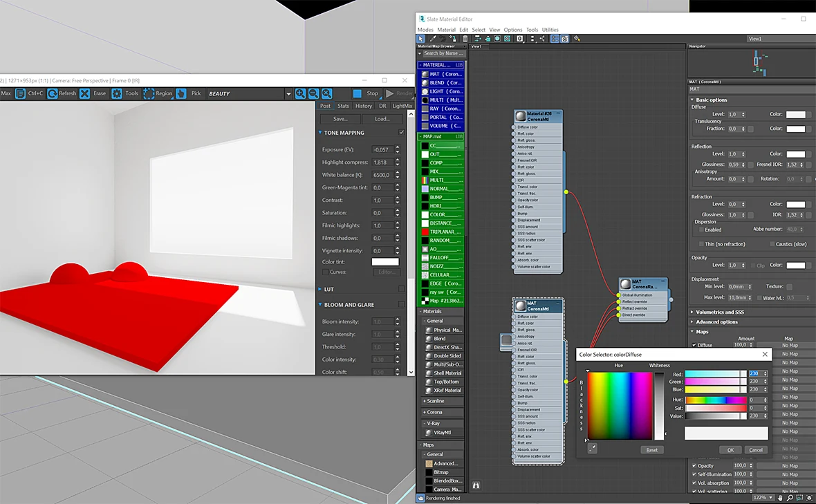
Task: Switch to the Stats tab
Action: point(343,106)
